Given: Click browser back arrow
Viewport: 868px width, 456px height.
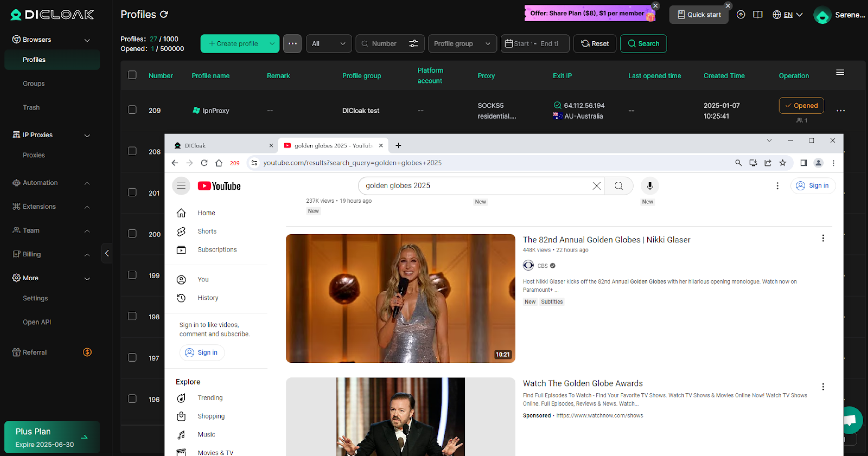Looking at the screenshot, I should 175,163.
